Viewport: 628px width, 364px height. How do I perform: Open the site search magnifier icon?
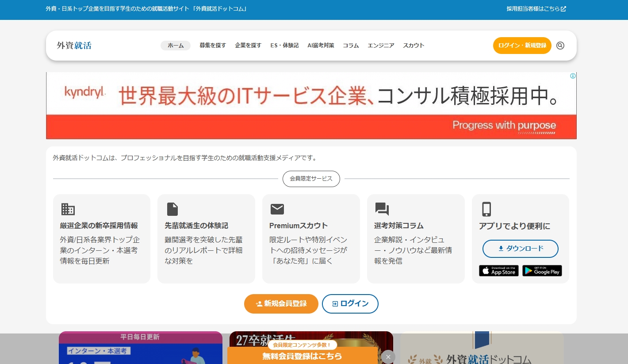pos(560,46)
